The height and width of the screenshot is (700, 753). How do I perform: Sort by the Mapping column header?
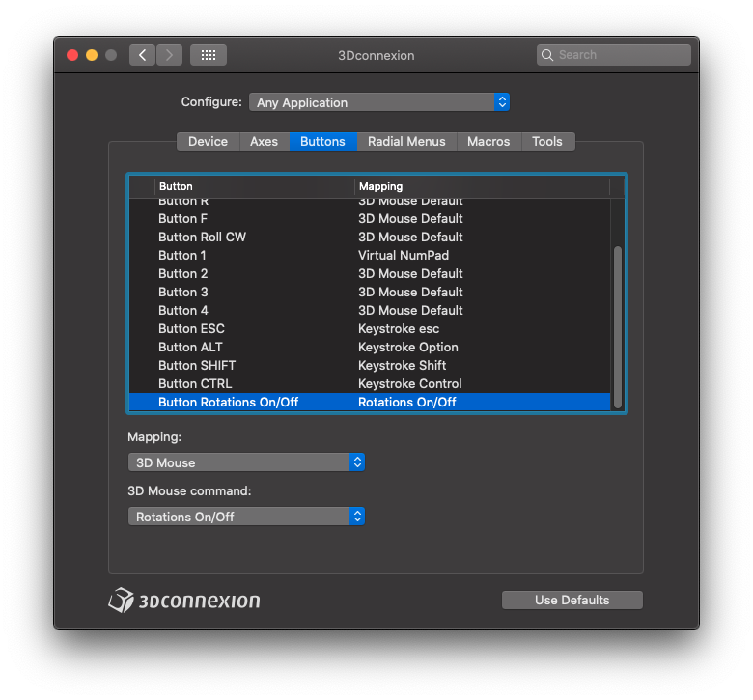click(482, 186)
